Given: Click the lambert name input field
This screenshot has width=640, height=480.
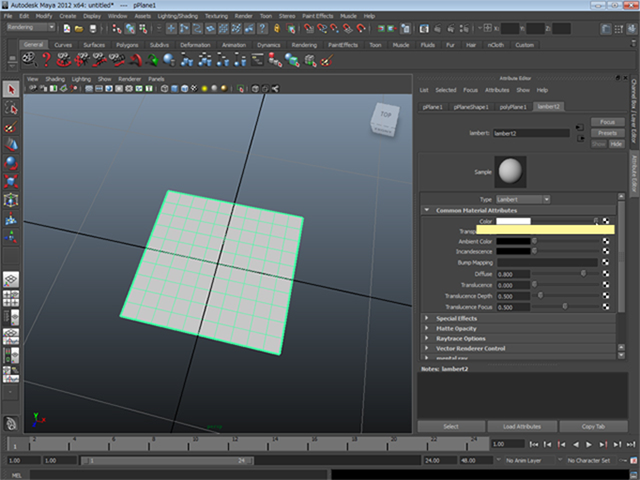Looking at the screenshot, I should click(x=531, y=133).
